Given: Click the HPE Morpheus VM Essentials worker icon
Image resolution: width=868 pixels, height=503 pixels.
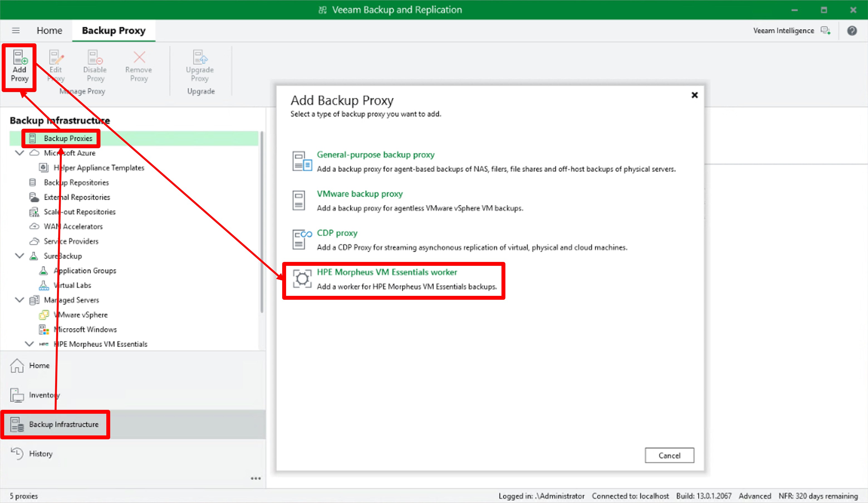Looking at the screenshot, I should (302, 278).
